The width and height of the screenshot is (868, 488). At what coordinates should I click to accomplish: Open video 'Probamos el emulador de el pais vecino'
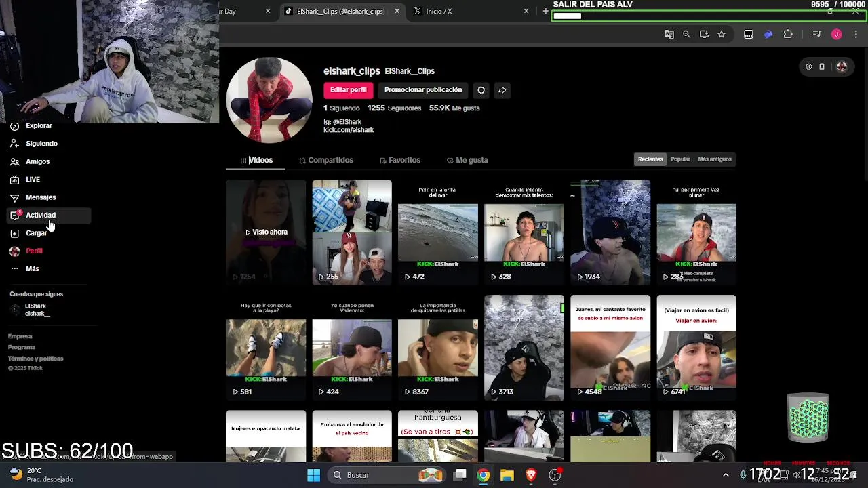(x=352, y=436)
